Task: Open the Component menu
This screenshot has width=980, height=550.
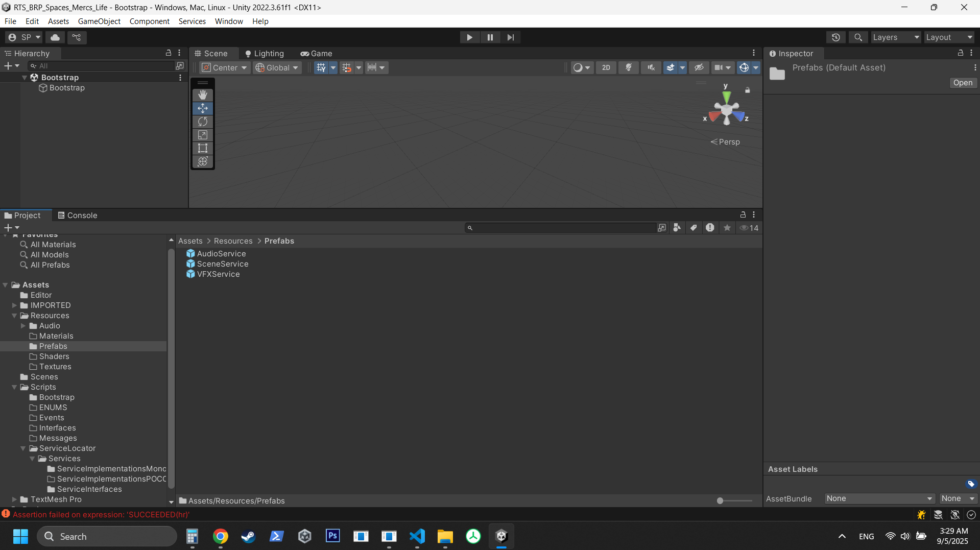Action: pyautogui.click(x=149, y=21)
